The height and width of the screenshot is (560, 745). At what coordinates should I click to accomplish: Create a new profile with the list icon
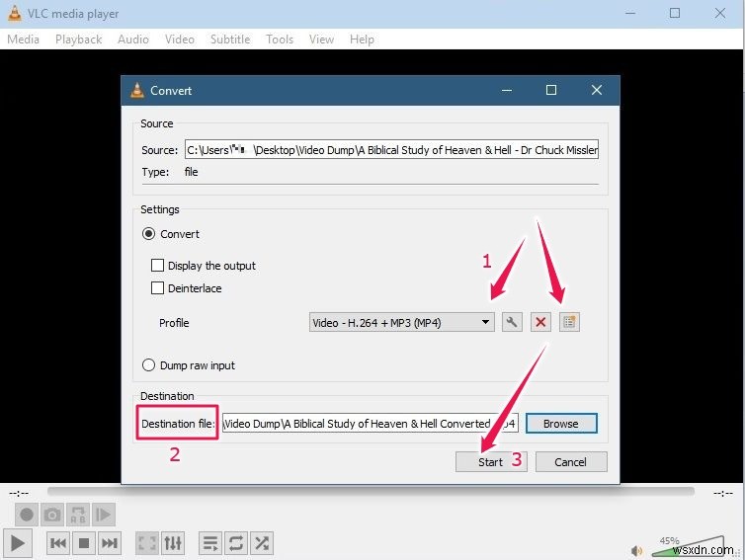point(569,322)
